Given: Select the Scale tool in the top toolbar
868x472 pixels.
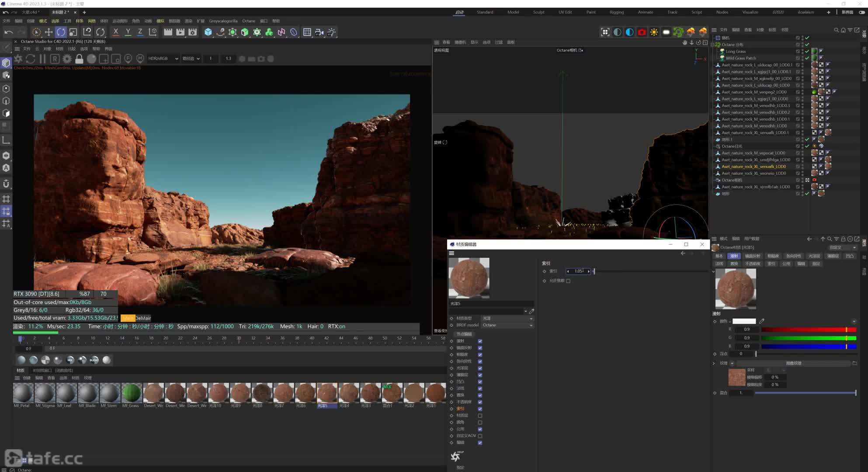Looking at the screenshot, I should [73, 32].
